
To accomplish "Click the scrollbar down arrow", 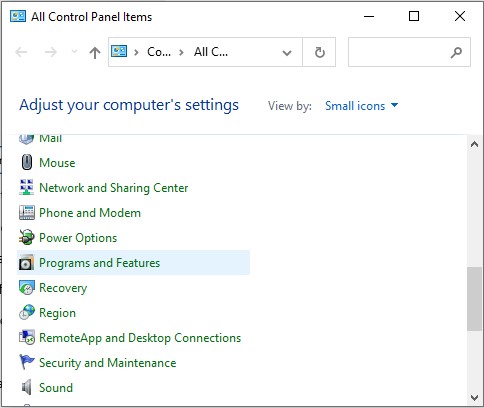I will click(x=474, y=397).
